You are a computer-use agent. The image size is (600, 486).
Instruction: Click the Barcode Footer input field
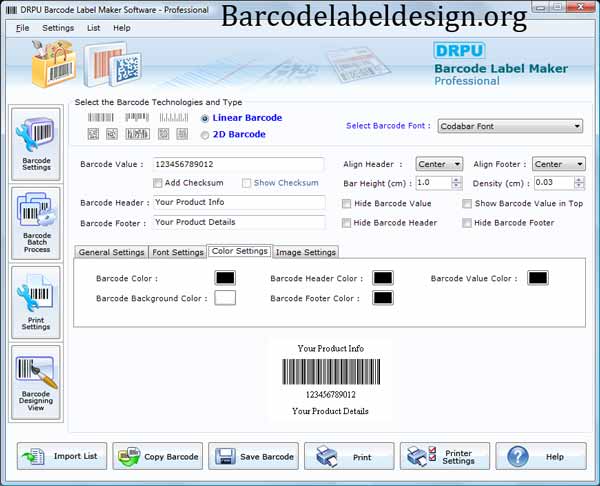[239, 222]
